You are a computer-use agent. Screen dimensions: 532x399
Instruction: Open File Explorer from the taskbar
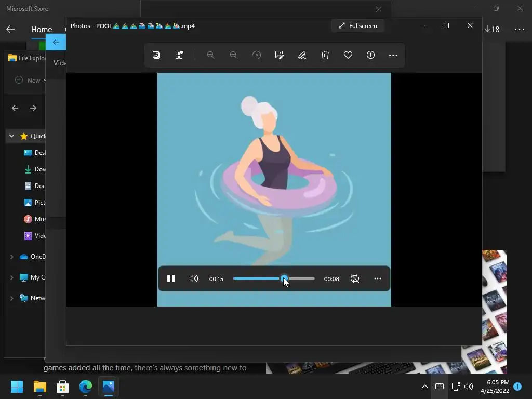(x=39, y=387)
